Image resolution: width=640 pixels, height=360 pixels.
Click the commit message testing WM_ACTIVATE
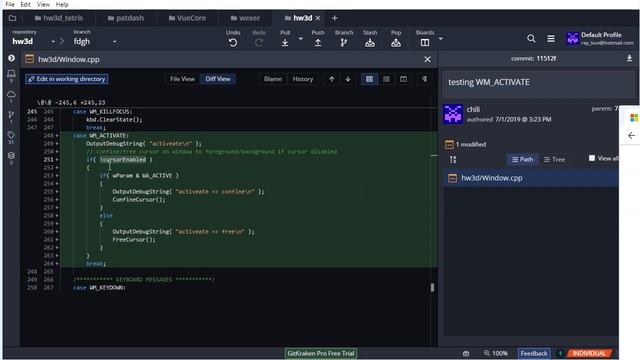tap(489, 82)
